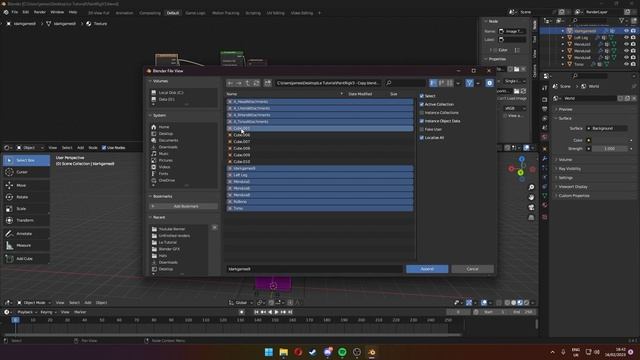Expand the Volume panel in World properties

[x=565, y=160]
